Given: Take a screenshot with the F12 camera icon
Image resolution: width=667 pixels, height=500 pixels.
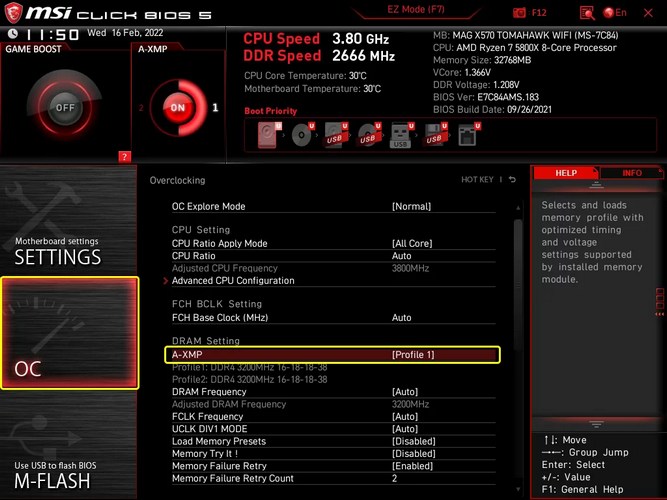Looking at the screenshot, I should (519, 13).
